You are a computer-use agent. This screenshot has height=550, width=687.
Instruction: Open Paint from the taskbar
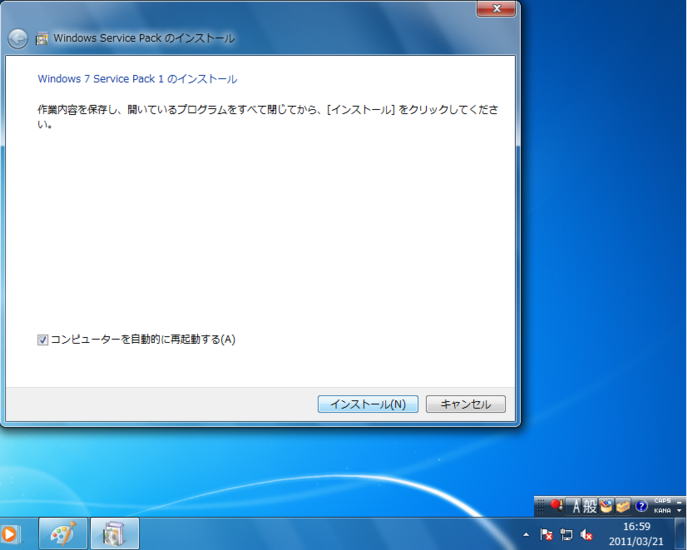tap(63, 533)
